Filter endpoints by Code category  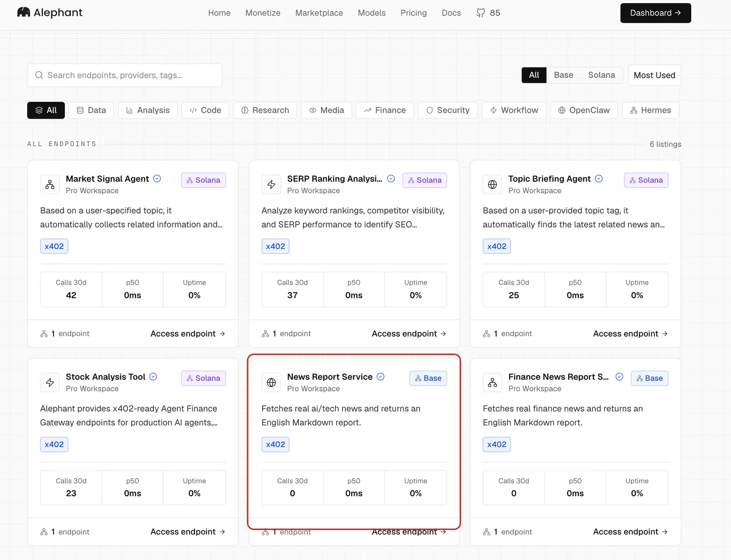click(206, 110)
